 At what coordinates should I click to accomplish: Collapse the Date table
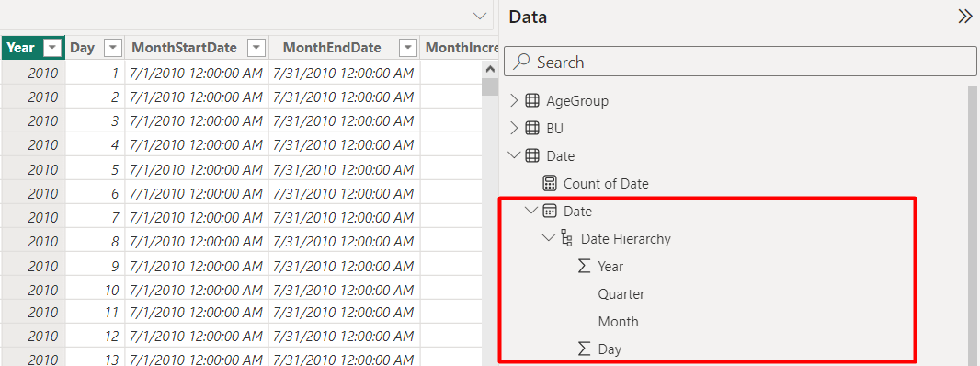point(515,155)
